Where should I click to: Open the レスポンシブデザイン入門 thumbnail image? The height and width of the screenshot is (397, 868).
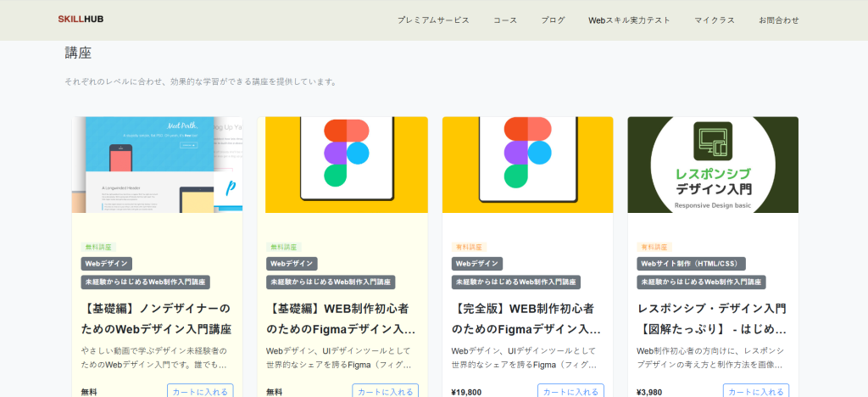click(x=712, y=165)
